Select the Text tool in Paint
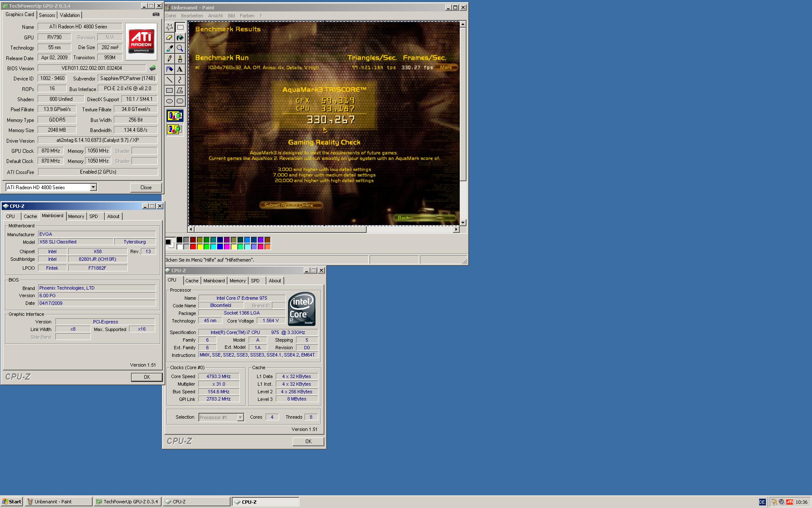Screen dimensions: 812x508 coord(180,69)
